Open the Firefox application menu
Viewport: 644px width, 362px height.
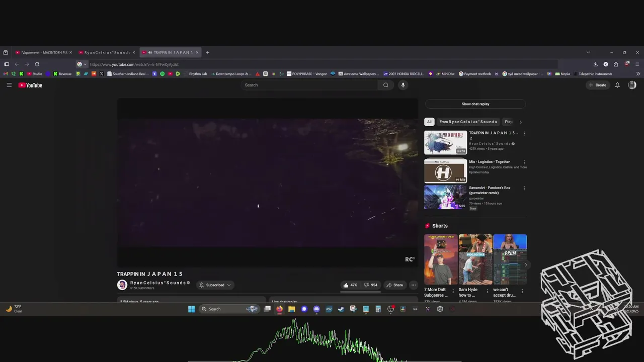pyautogui.click(x=637, y=64)
